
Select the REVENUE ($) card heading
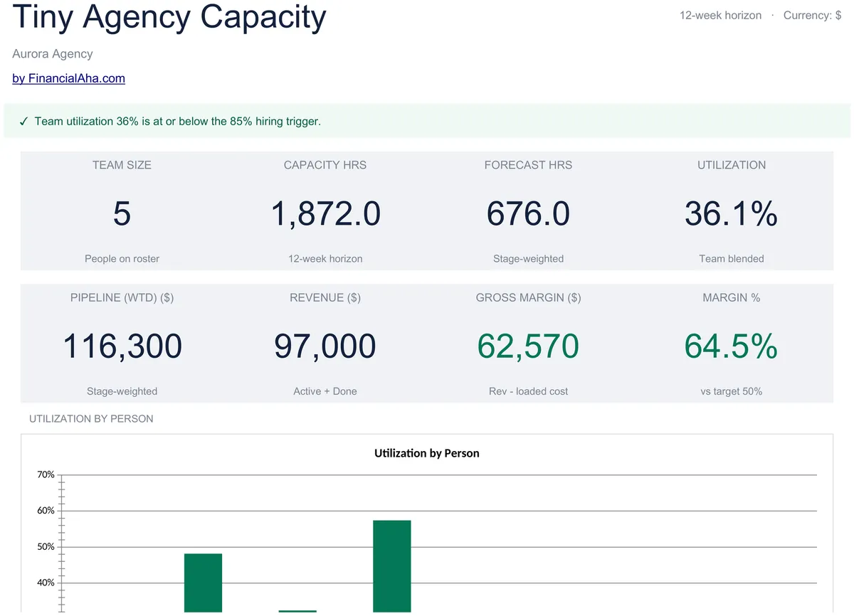coord(325,298)
